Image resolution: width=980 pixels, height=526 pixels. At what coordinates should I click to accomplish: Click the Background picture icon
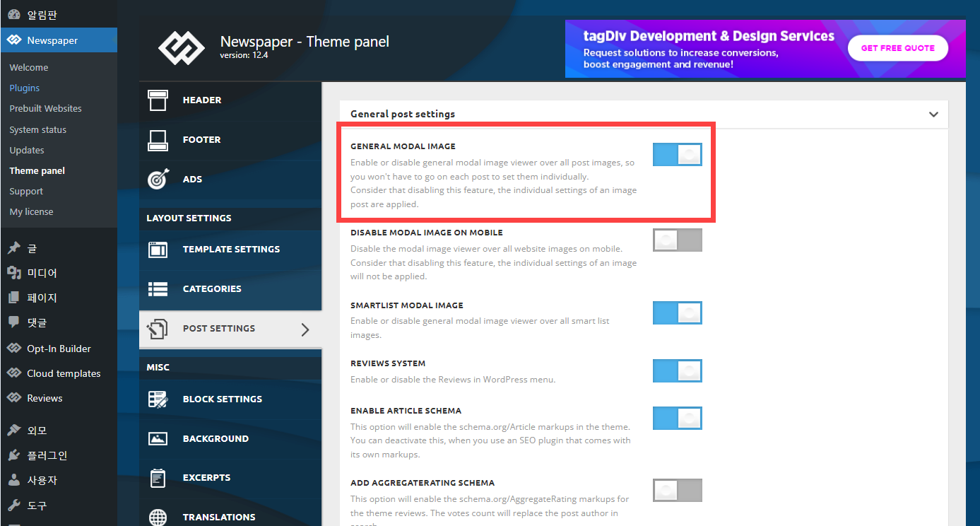[158, 439]
